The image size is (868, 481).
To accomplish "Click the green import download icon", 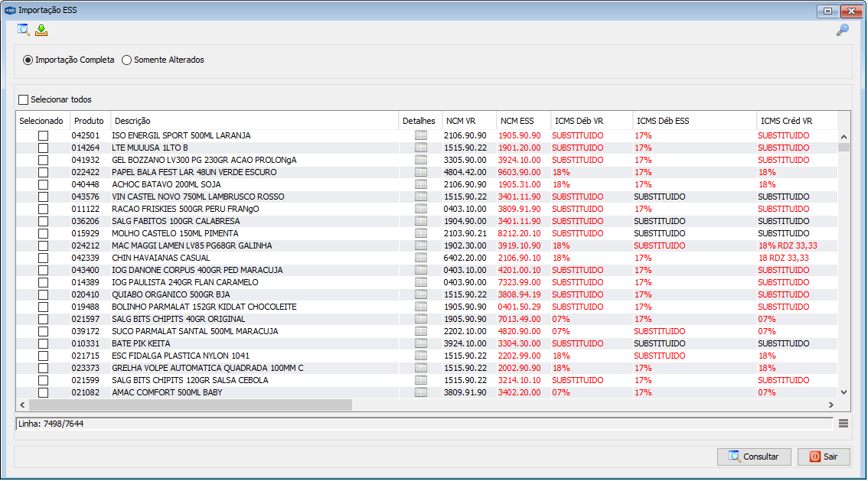I will pos(41,31).
